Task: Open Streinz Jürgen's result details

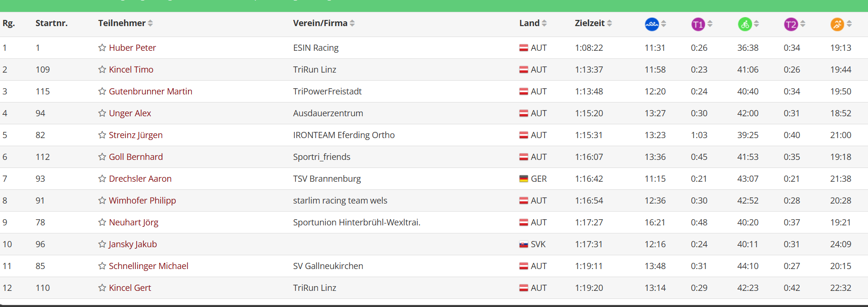Action: tap(136, 135)
